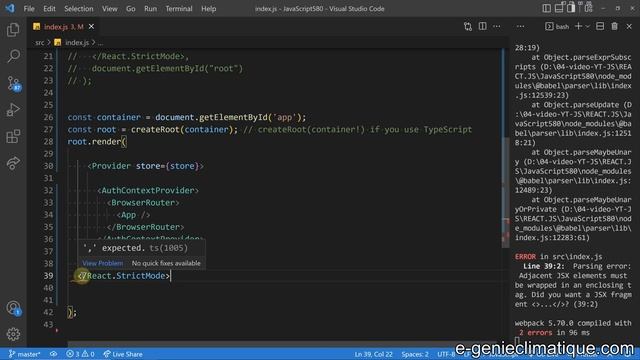
Task: Toggle the primary side bar layout
Action: tap(546, 8)
